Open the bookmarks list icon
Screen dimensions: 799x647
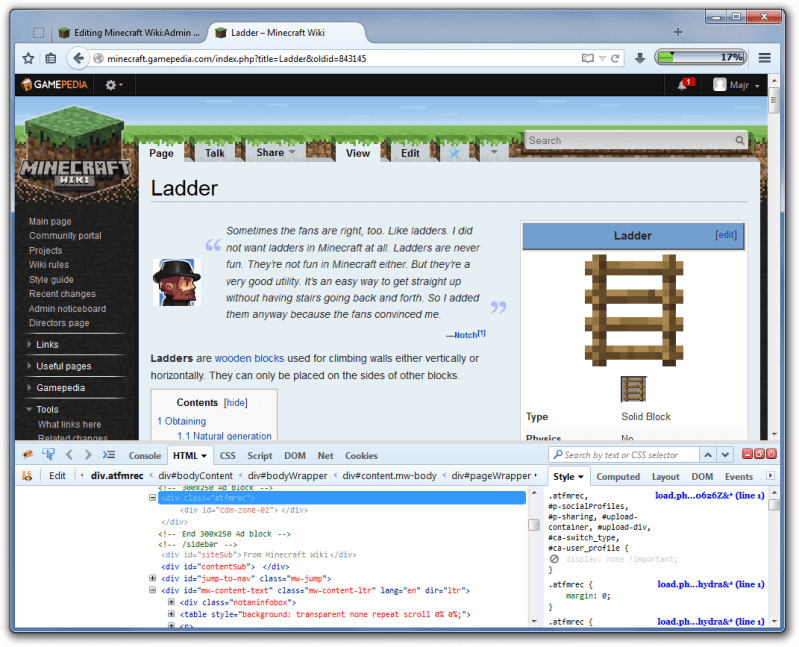pyautogui.click(x=50, y=59)
